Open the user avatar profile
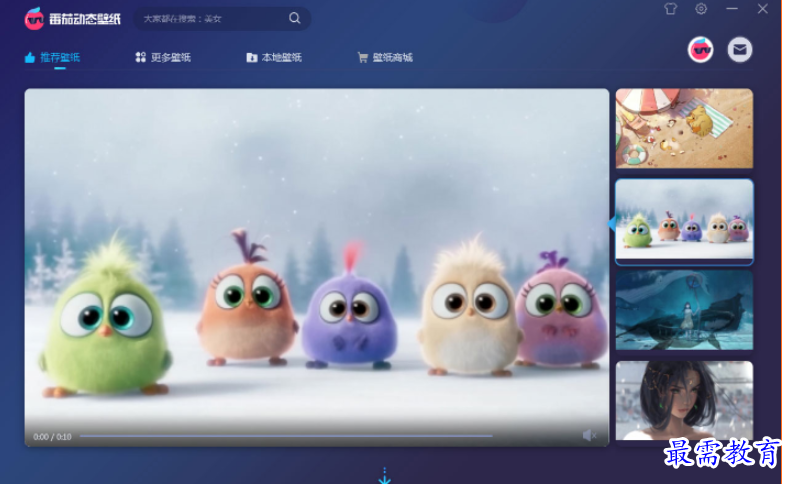788x484 pixels. [701, 50]
